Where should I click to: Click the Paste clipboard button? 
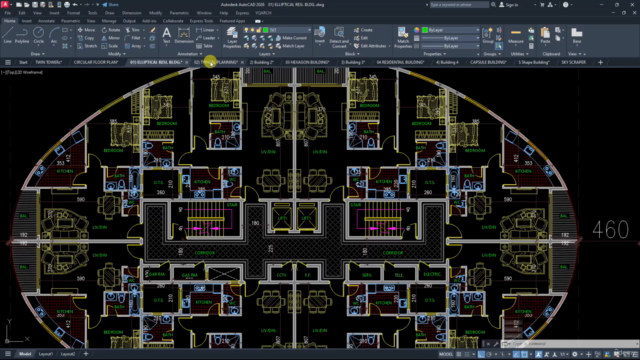point(545,36)
